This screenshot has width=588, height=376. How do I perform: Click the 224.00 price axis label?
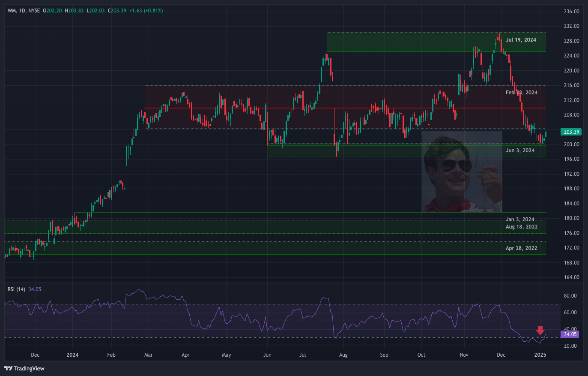[571, 56]
